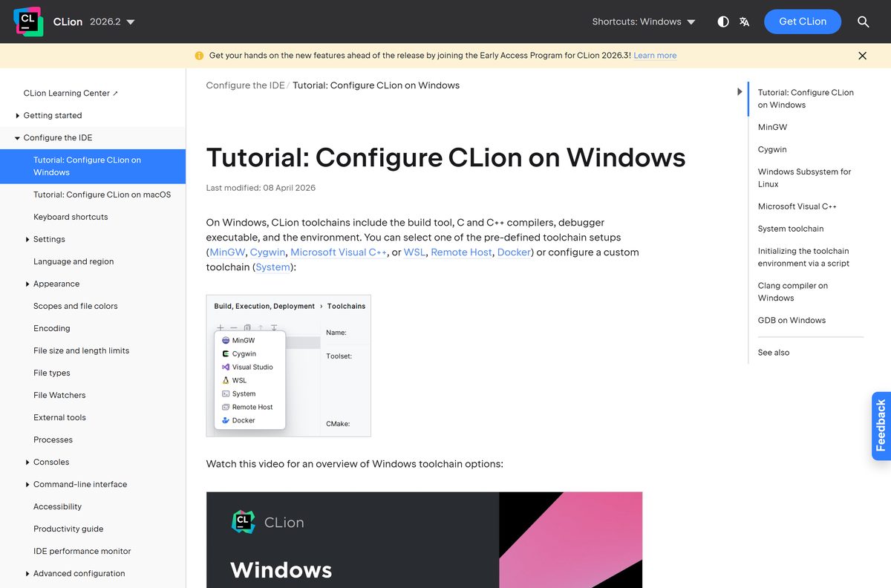Jump to Clang compiler on Windows section

[x=792, y=292]
